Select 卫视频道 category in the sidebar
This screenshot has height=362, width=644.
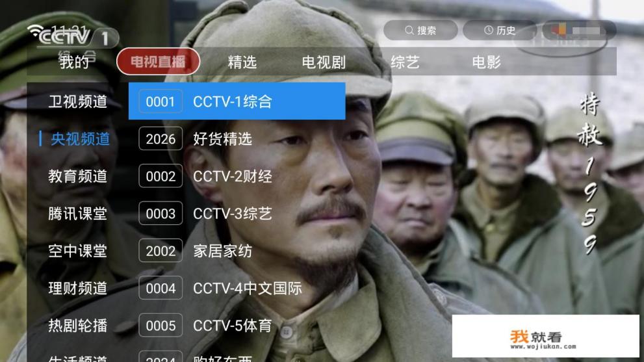point(77,101)
